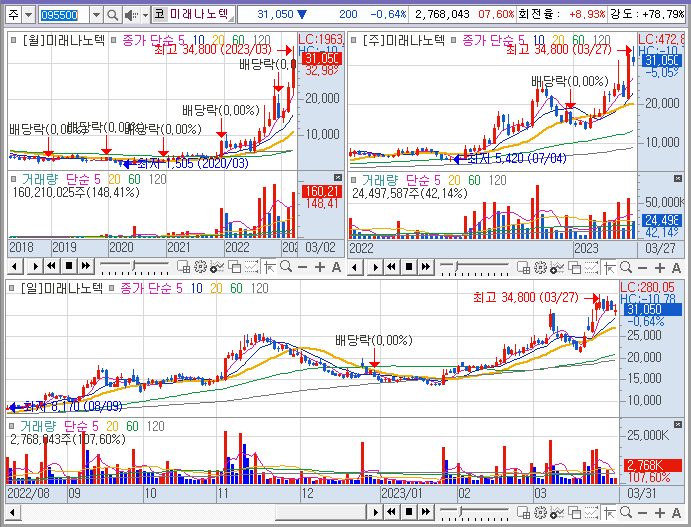Open chart settings gear in the monthly chart toolbar
Screen dimensions: 691x527
coord(200,267)
